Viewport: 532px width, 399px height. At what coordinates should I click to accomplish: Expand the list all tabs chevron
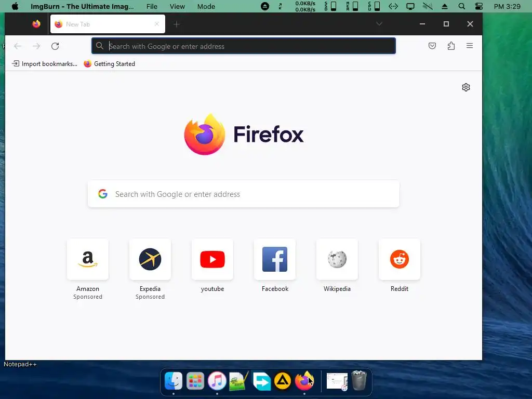coord(379,24)
